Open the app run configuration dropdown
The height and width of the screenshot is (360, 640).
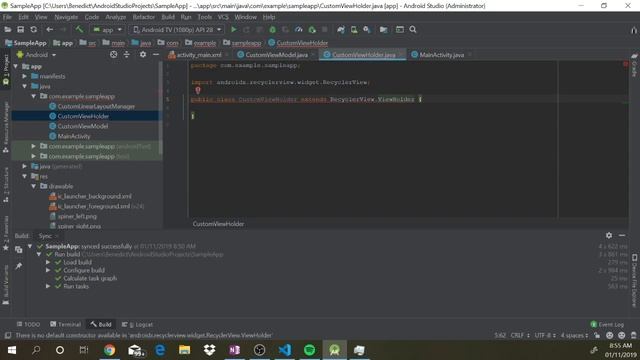tap(107, 30)
